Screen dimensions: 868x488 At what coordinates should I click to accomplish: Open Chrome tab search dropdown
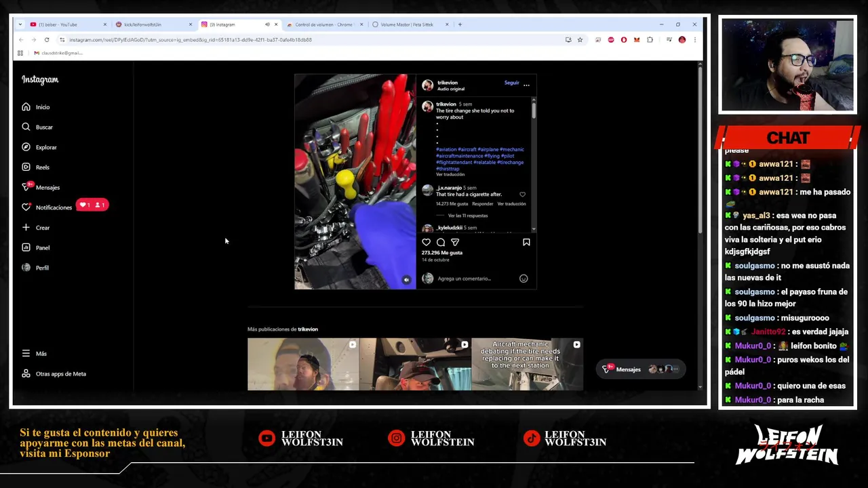coord(20,24)
